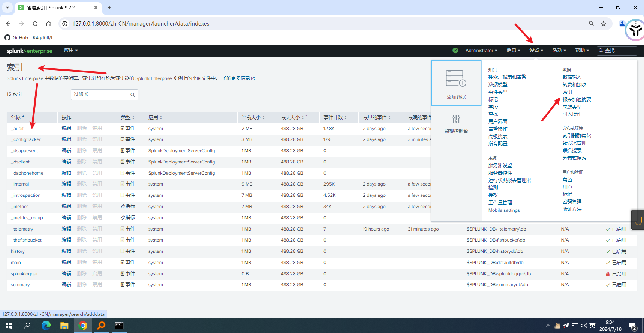
Task: Open the _audit index link
Action: coord(17,129)
